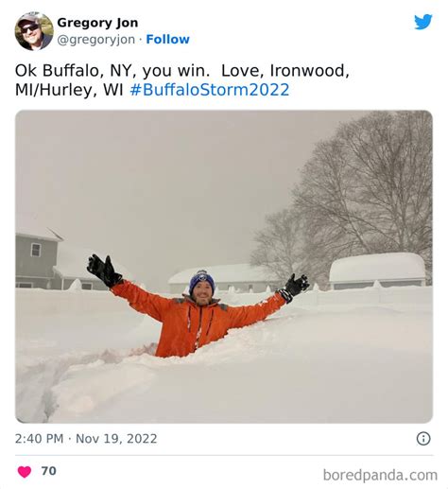This screenshot has height=489, width=448.
Task: Click the gray house in the photo
Action: click(40, 260)
